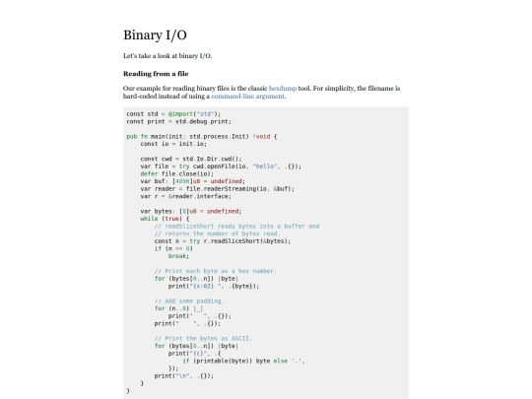
Task: Click the line 'var r = &reader.interface;'
Action: [x=186, y=196]
